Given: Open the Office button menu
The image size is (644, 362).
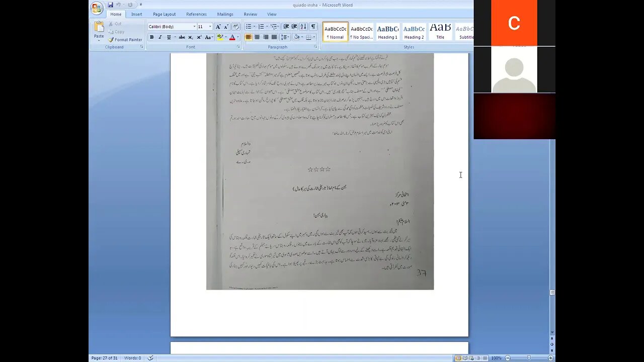Looking at the screenshot, I should click(x=97, y=8).
